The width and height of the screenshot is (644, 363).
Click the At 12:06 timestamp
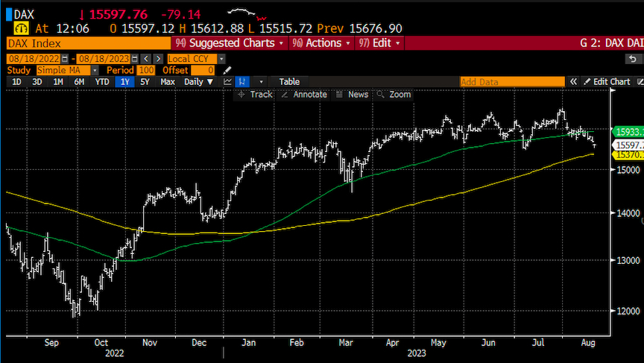[62, 28]
